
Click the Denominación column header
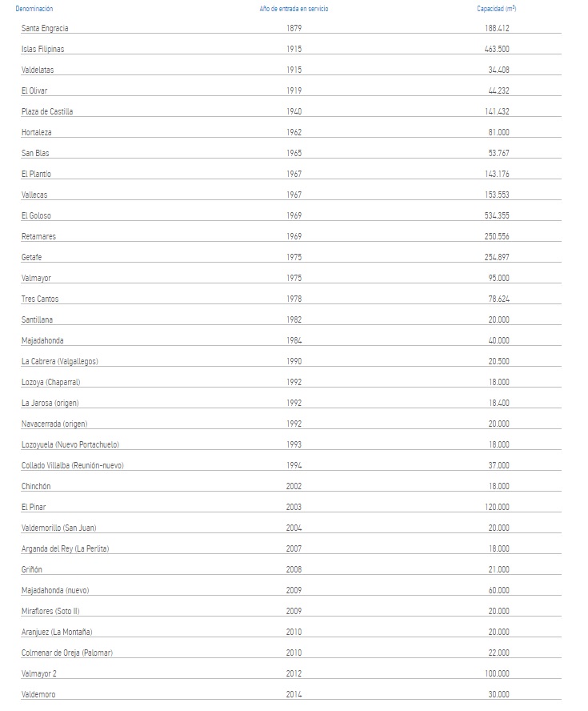[34, 8]
